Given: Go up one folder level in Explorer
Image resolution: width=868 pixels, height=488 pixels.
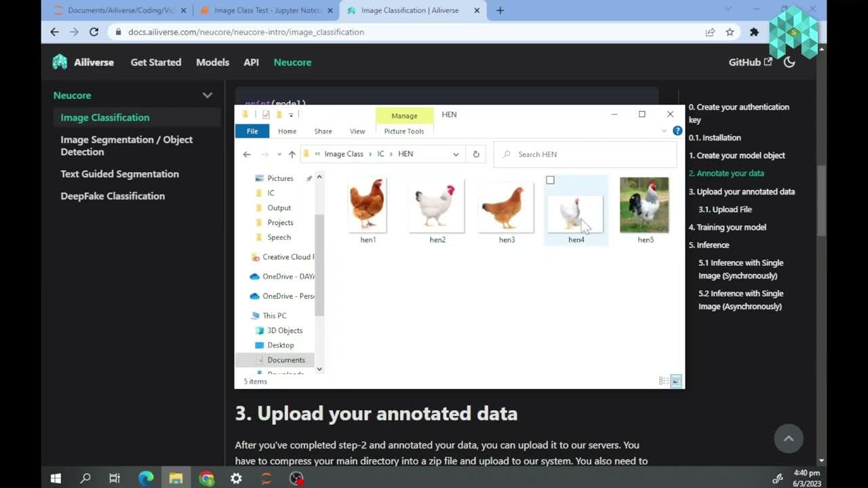Looking at the screenshot, I should pos(292,155).
